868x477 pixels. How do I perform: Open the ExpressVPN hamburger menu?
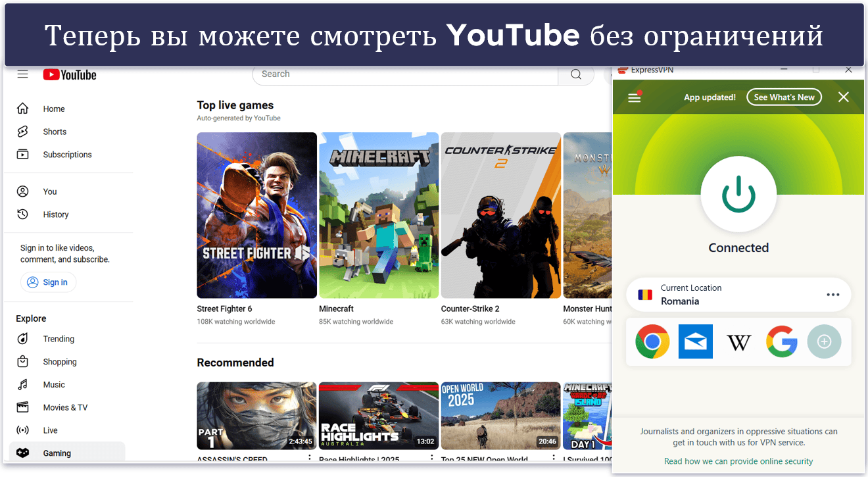pos(634,97)
